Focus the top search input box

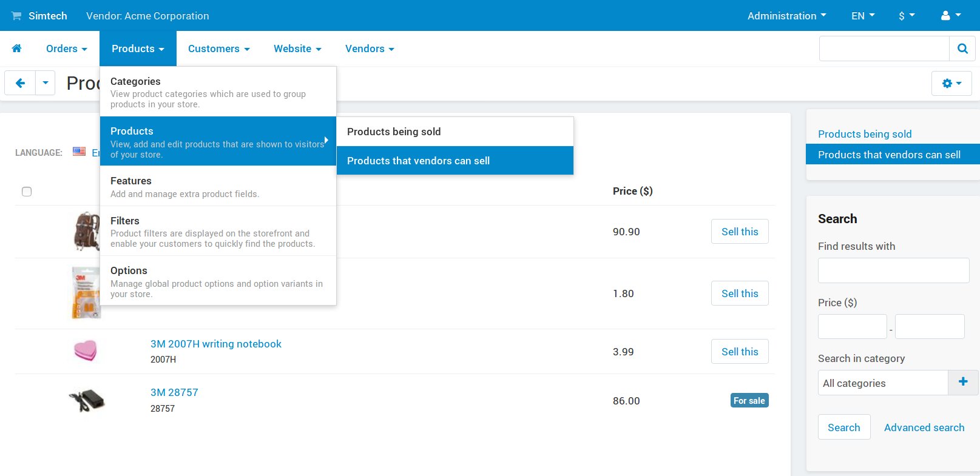point(884,49)
